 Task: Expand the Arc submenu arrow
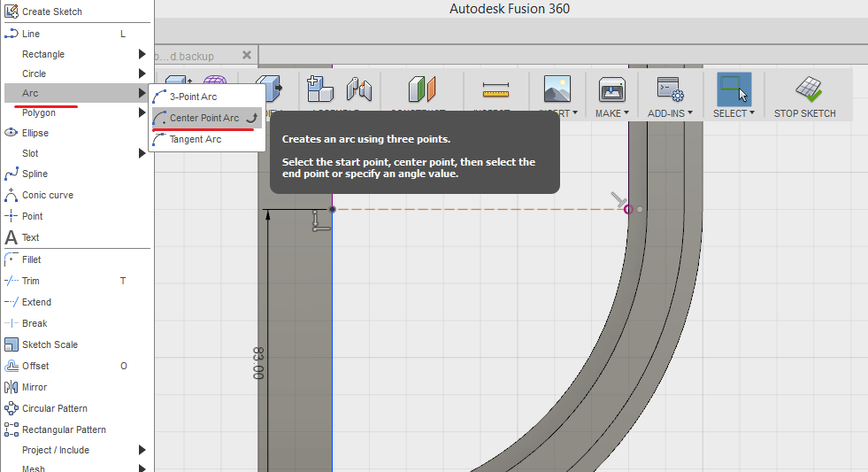point(142,93)
